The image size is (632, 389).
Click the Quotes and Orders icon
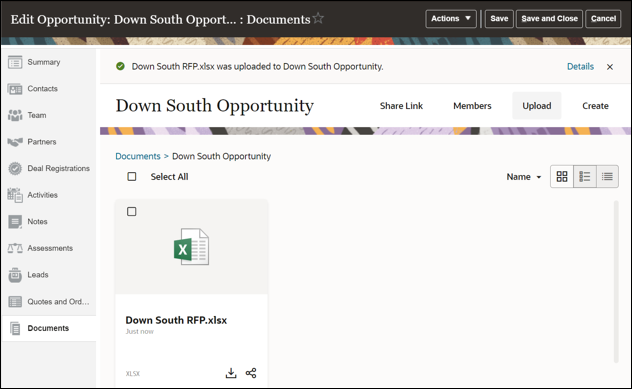pos(15,302)
